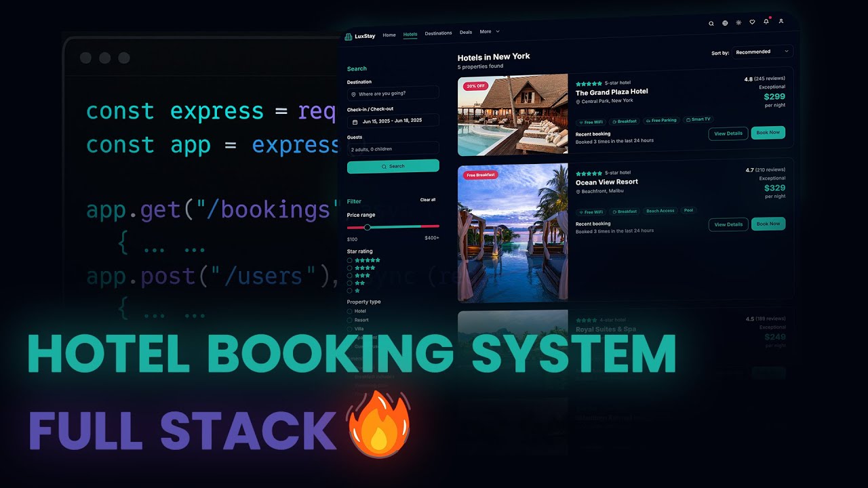Click the 4.8 (245 reviews) rating
This screenshot has height=488, width=868.
point(765,79)
